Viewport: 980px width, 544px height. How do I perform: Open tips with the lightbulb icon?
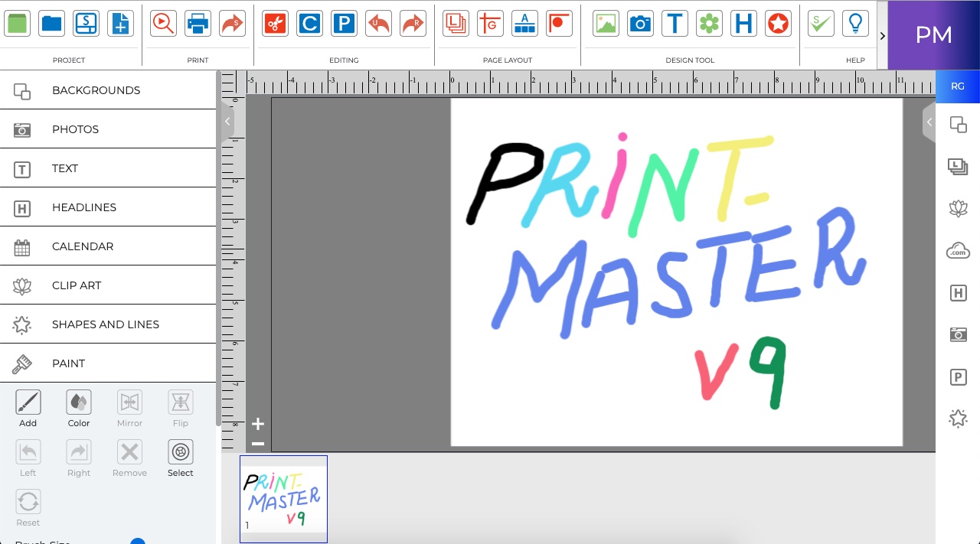point(855,23)
